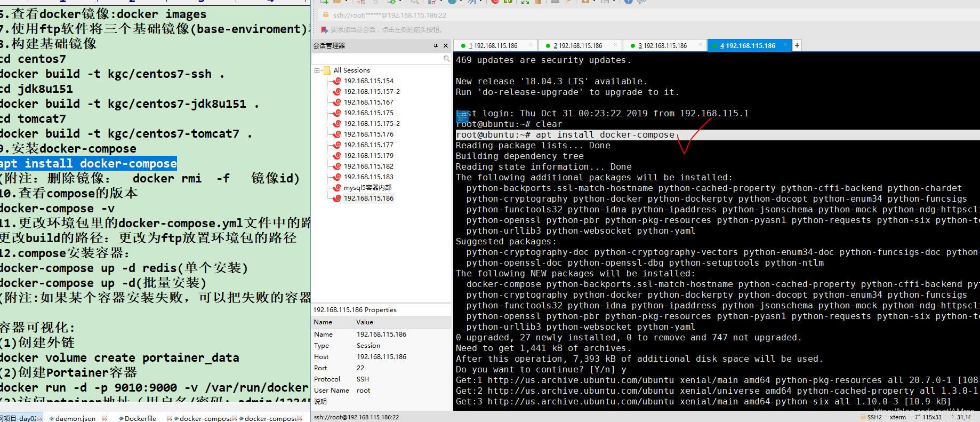Close terminal tab 2

[615, 45]
